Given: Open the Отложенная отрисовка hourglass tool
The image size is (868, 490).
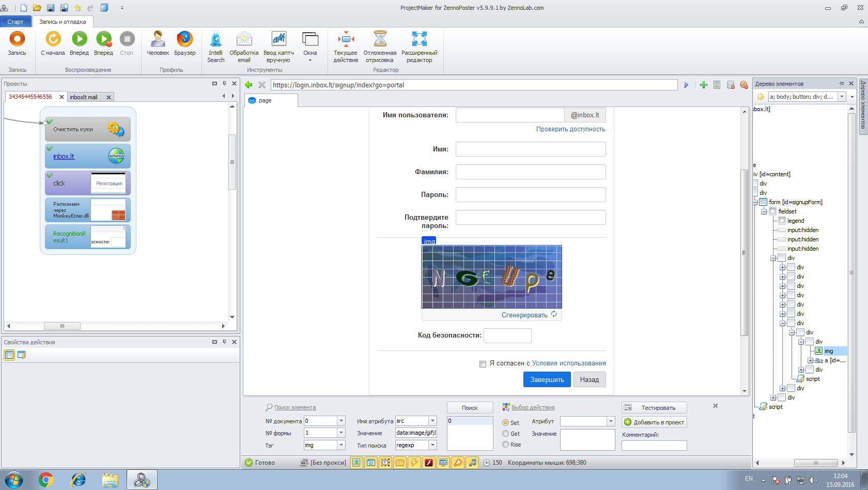Looking at the screenshot, I should (380, 39).
